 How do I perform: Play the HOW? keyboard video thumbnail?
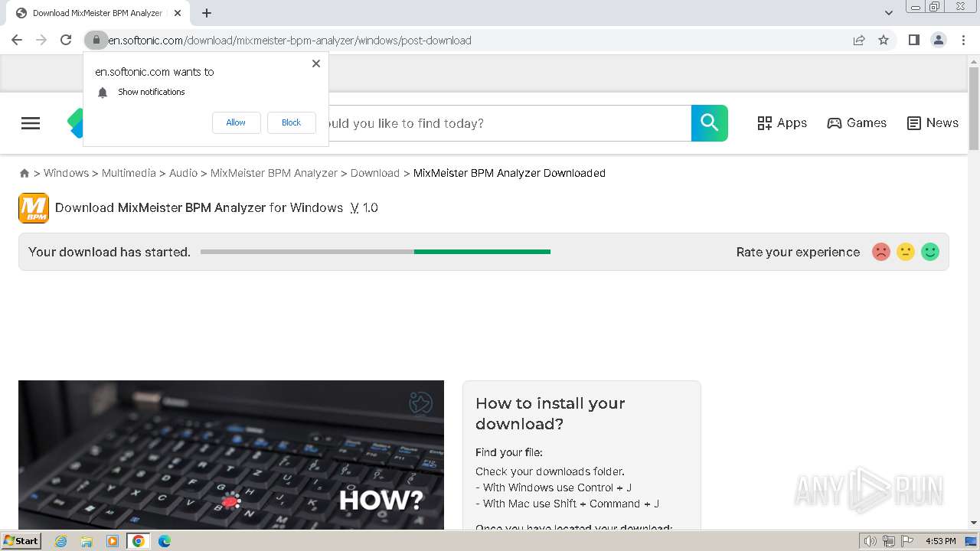231,455
